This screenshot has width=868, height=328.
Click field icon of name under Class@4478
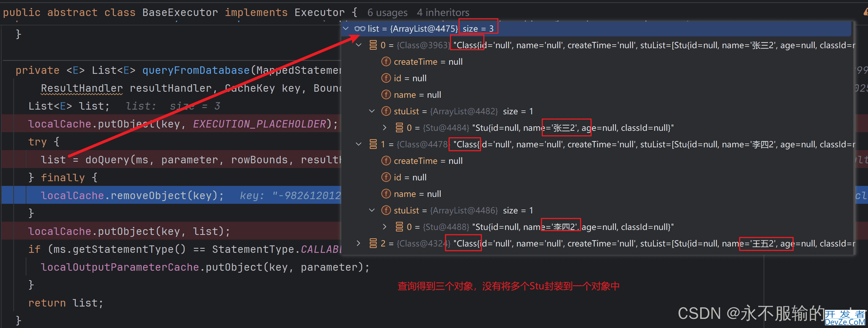click(x=386, y=194)
